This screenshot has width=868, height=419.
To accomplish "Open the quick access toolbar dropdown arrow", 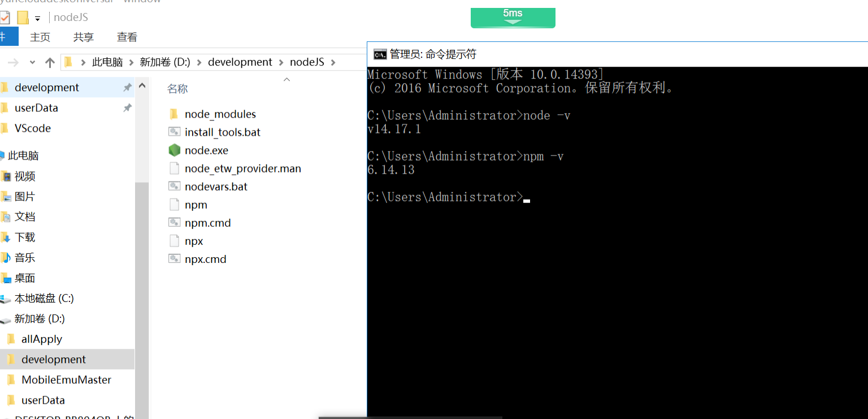I will (37, 18).
